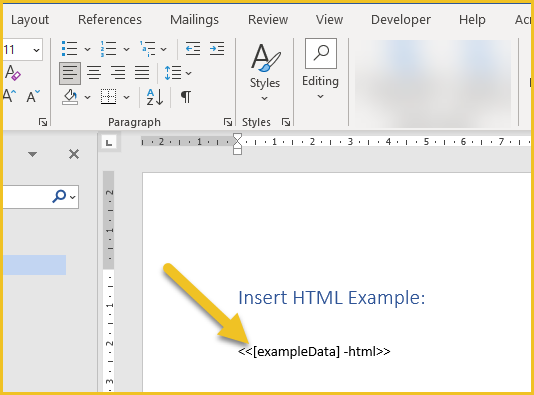This screenshot has width=534, height=395.
Task: Click the navigation search magnifier icon
Action: click(59, 196)
